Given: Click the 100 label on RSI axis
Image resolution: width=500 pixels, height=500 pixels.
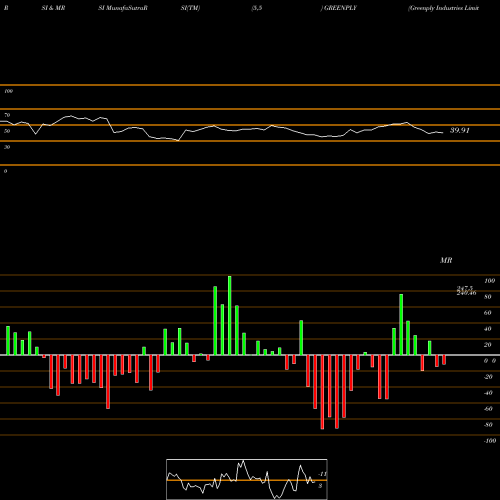Looking at the screenshot, I should point(9,91).
